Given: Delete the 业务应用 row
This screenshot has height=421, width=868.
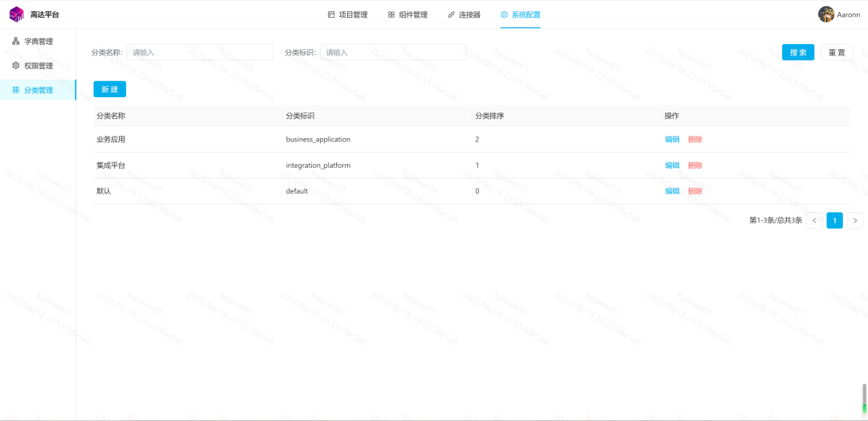Looking at the screenshot, I should pos(694,140).
